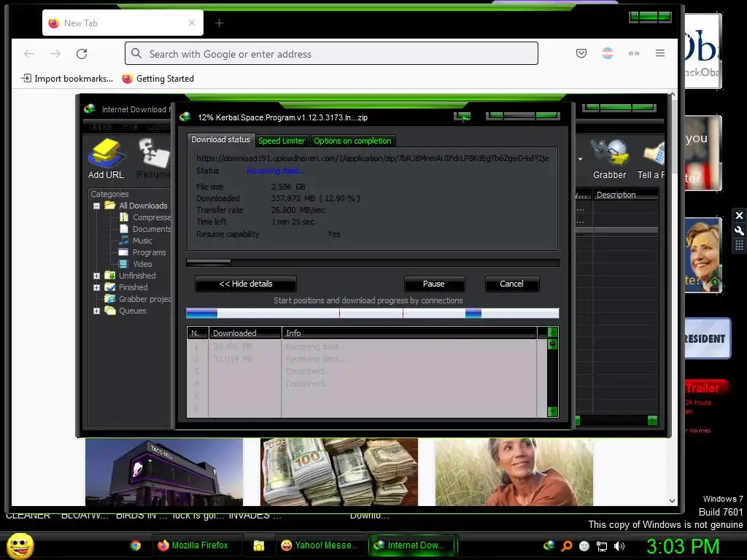Pause the Kerbal Space Program download
The height and width of the screenshot is (560, 747).
tap(434, 284)
